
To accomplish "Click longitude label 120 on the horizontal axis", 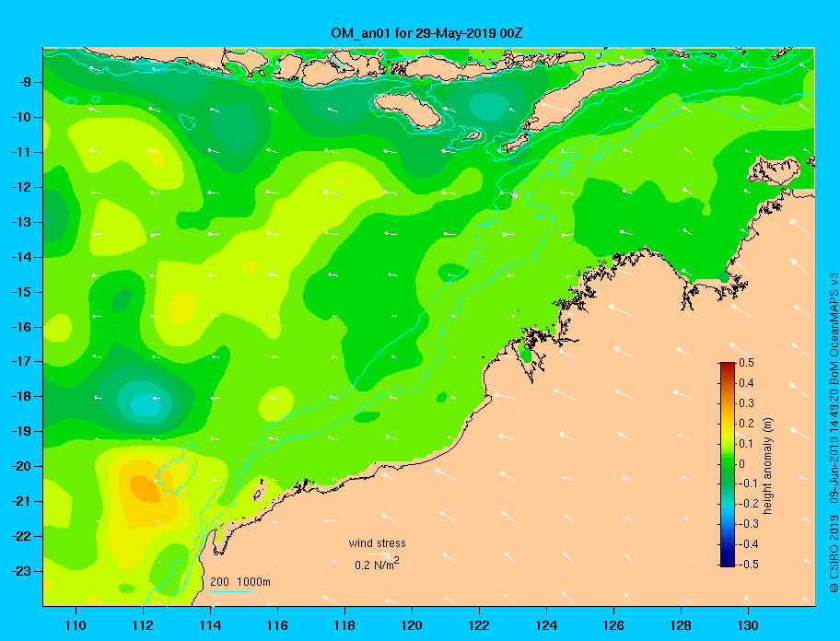I will pos(412,625).
